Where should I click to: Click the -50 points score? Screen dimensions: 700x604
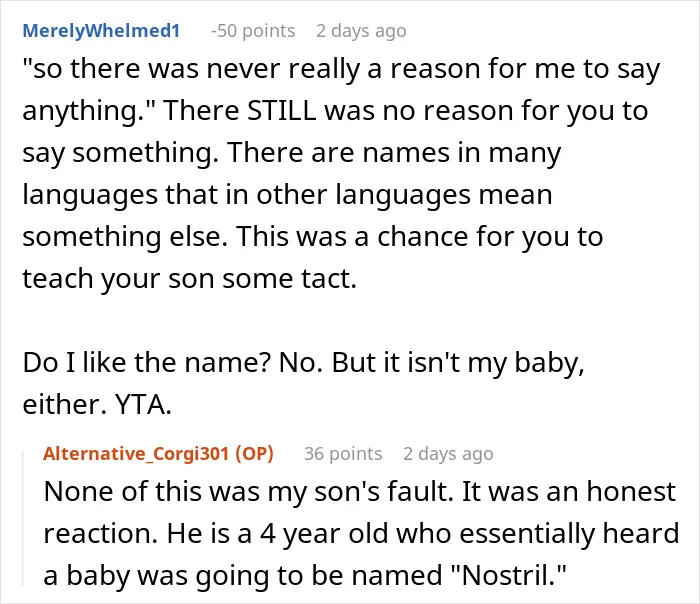253,31
